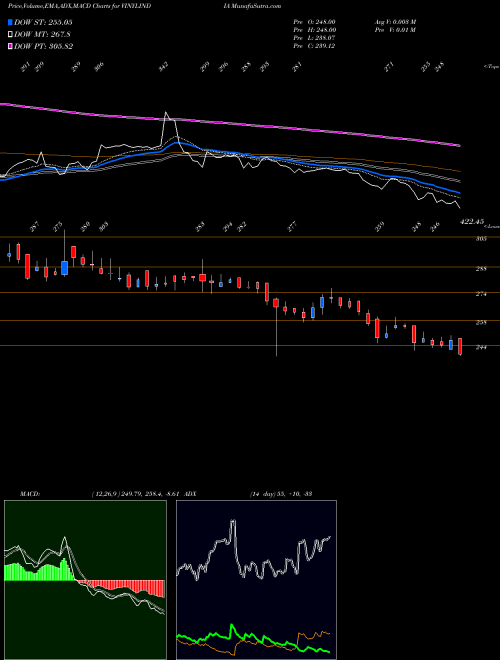The image size is (500, 660).
Task: Click the Avg V: 0.003 M volume text
Action: pos(395,22)
